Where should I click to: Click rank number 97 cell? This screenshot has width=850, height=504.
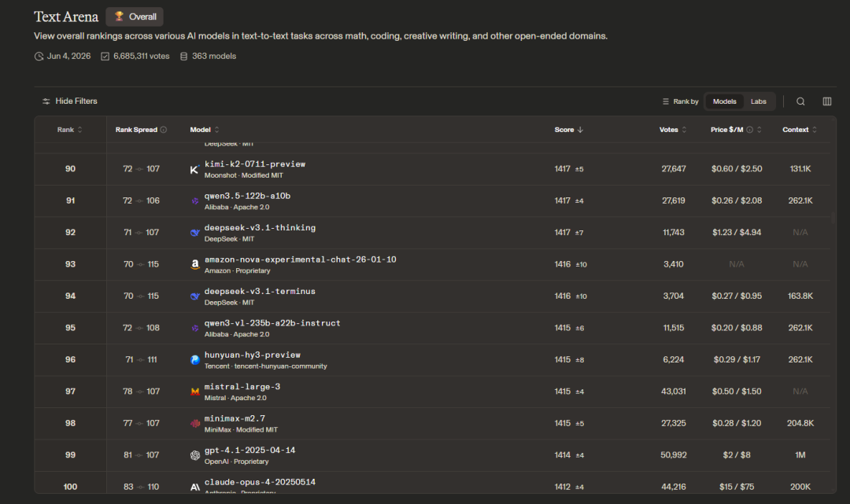[71, 392]
